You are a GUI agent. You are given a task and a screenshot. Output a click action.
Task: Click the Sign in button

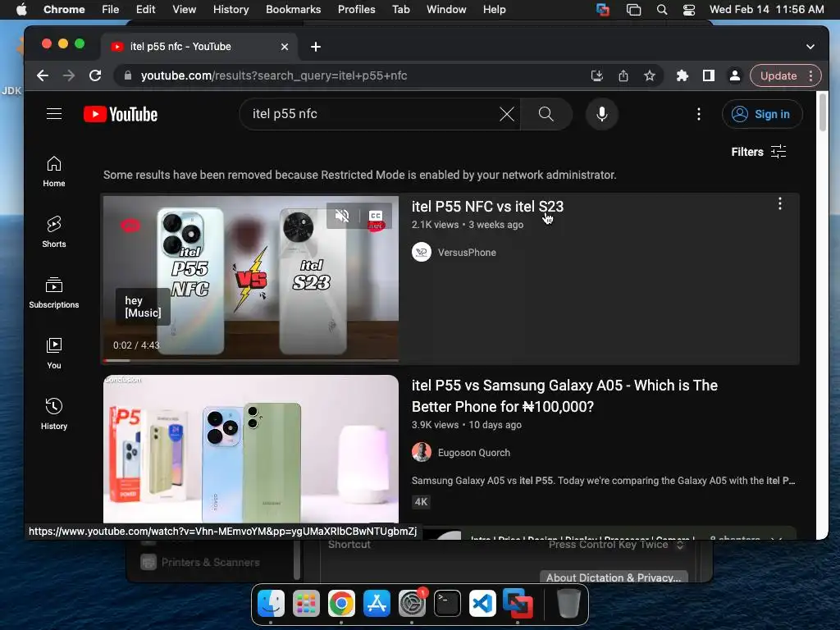click(x=762, y=114)
